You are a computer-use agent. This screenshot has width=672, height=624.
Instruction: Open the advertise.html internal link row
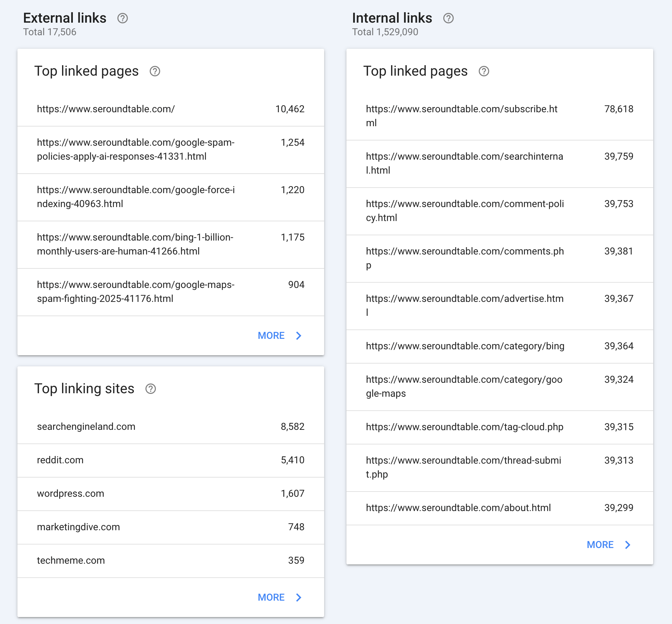point(500,306)
